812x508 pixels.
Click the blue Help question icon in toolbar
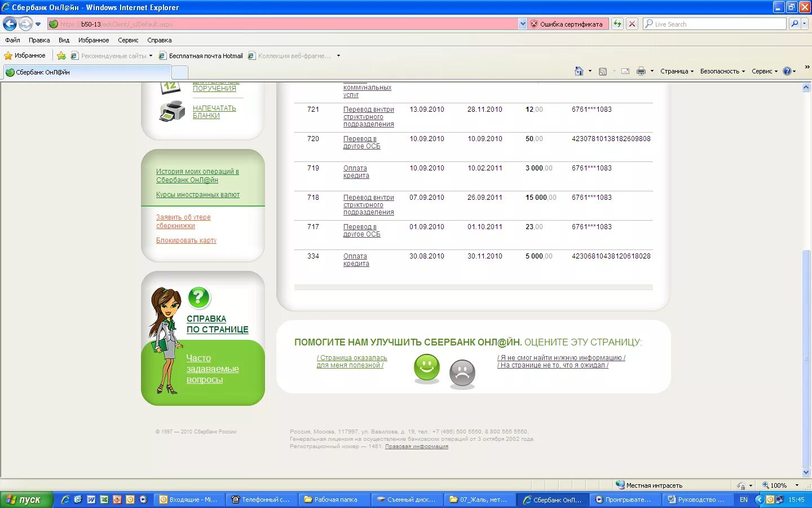[787, 71]
